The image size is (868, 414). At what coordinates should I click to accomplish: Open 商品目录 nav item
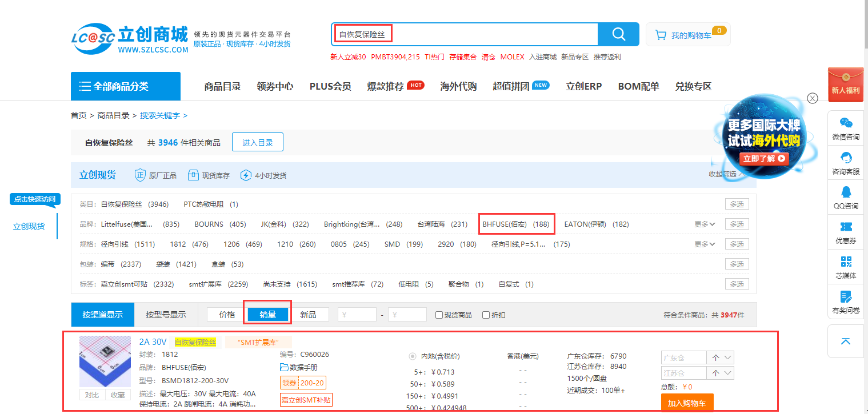(x=222, y=86)
